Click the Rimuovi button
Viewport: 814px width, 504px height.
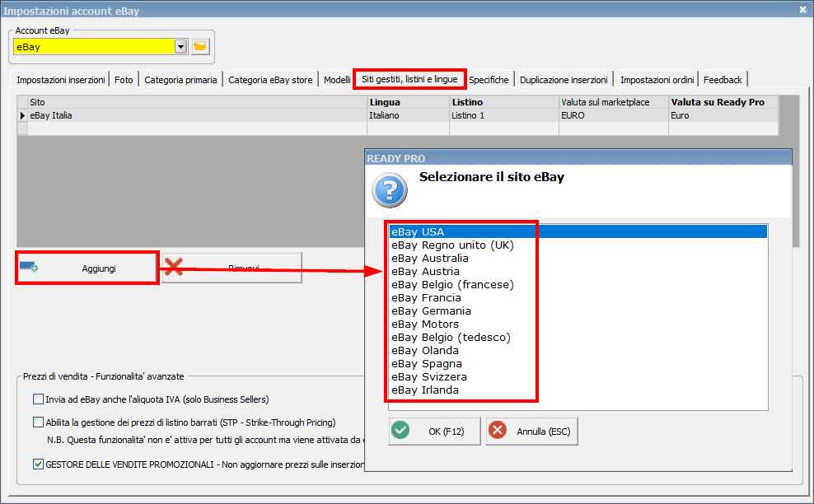(x=232, y=268)
